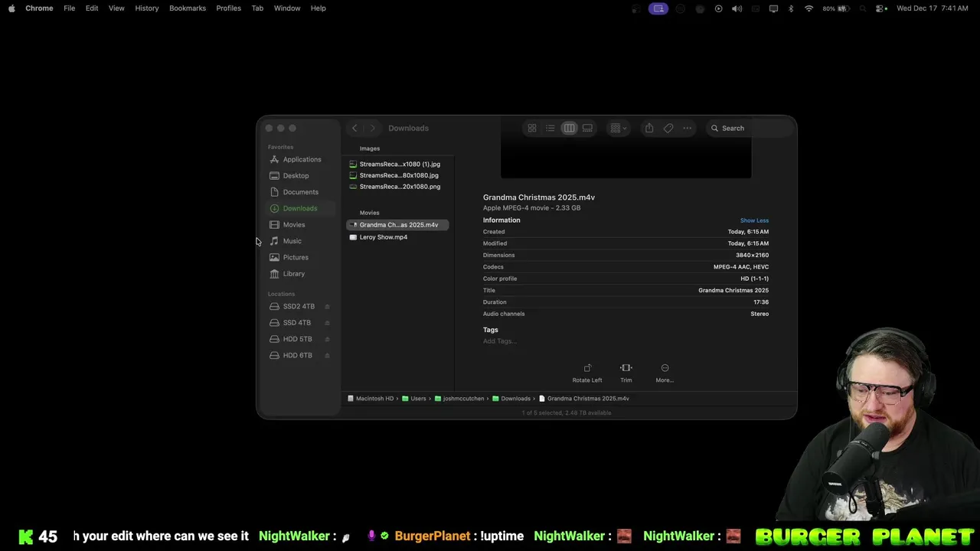Open Control Center in menu bar

(881, 8)
